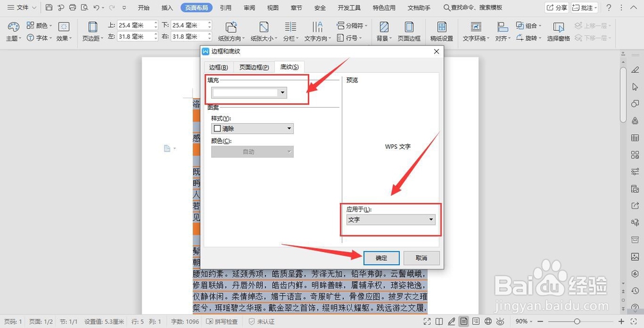Click the eye protection mode icon in status bar
Image resolution: width=644 pixels, height=328 pixels.
point(500,322)
